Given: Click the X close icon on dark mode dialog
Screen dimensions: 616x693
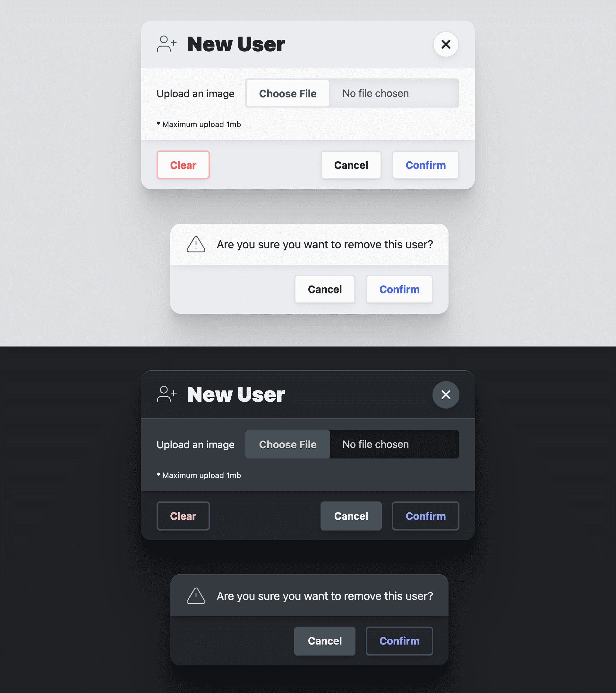Looking at the screenshot, I should pyautogui.click(x=446, y=394).
